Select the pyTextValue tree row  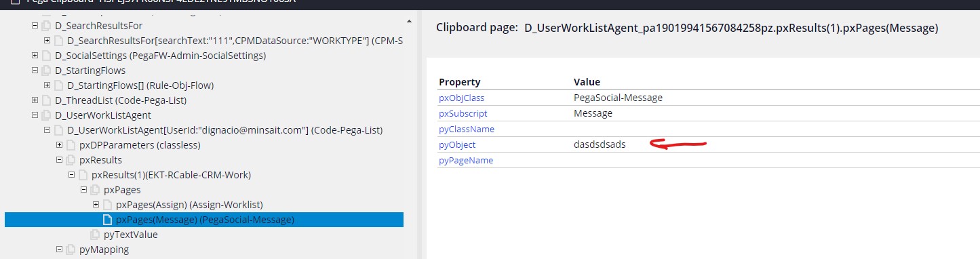point(130,235)
